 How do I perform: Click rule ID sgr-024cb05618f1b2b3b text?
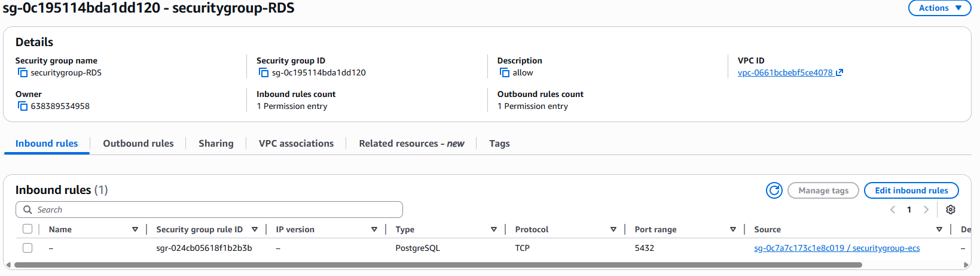pos(204,248)
